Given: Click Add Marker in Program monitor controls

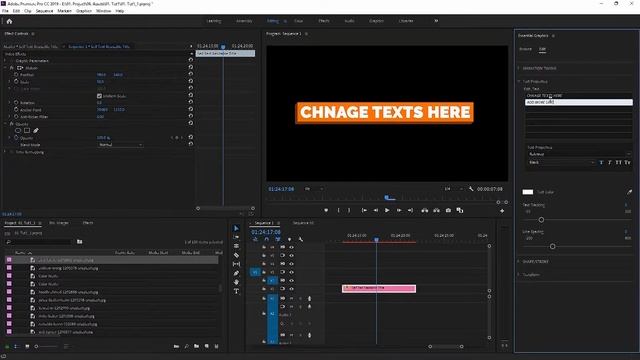Looking at the screenshot, I should click(326, 210).
